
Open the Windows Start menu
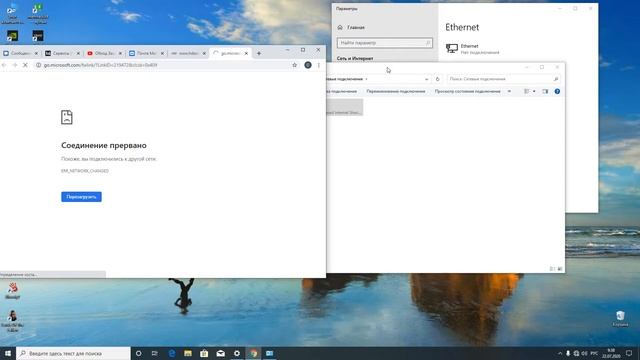[x=8, y=353]
